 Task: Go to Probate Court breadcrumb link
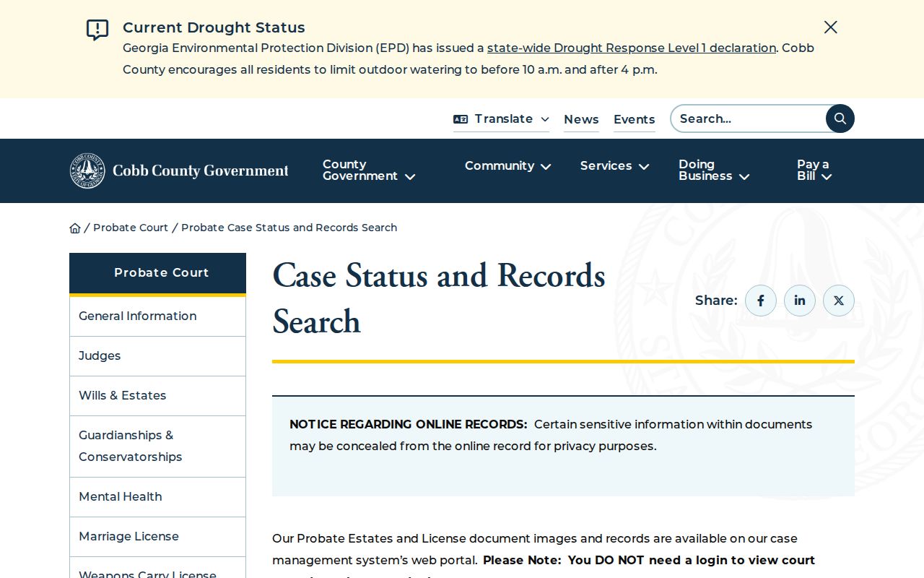point(131,228)
